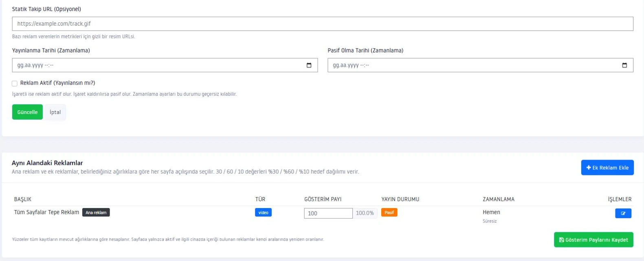Click the İŞLEMLER column header
The image size is (644, 261).
(x=620, y=199)
